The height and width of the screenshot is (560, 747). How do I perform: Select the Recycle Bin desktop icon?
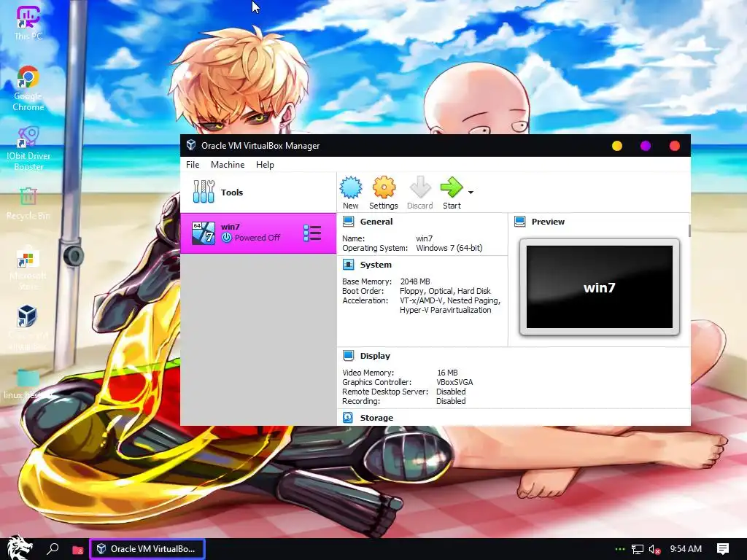pyautogui.click(x=28, y=204)
